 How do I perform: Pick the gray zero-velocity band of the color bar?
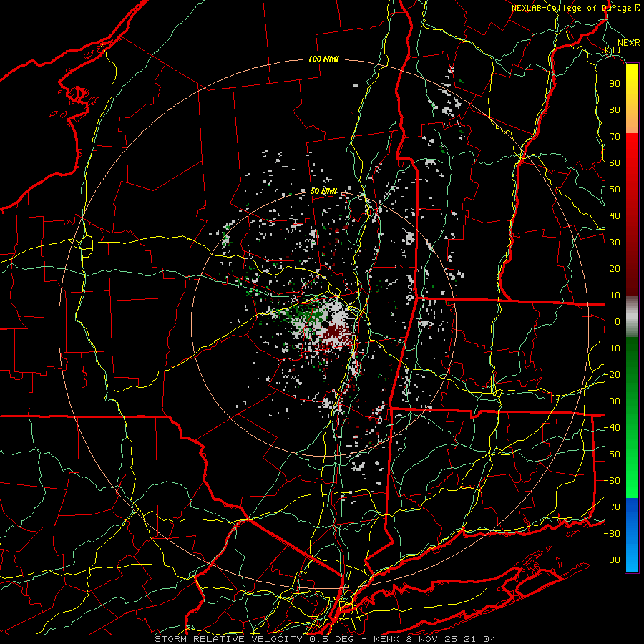point(632,317)
